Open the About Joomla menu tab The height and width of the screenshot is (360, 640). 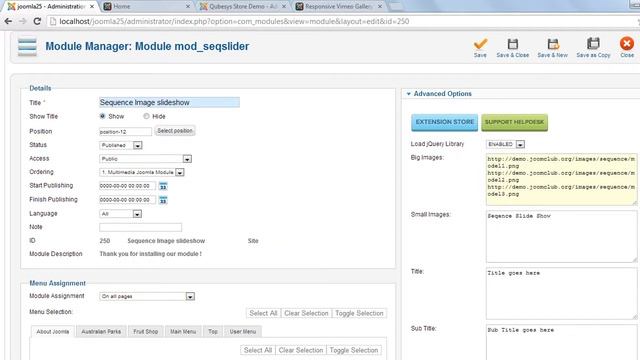click(53, 331)
